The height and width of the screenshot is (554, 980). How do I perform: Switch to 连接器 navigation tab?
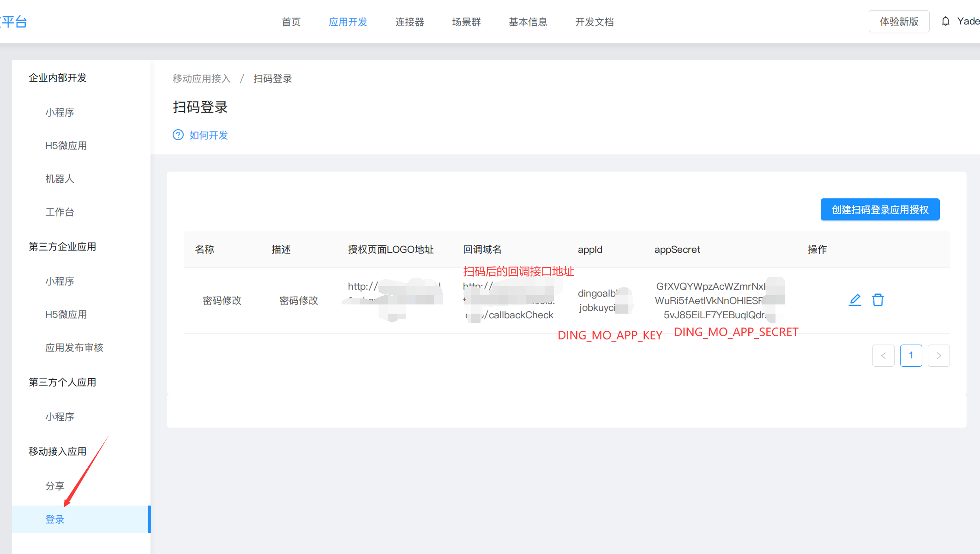409,22
